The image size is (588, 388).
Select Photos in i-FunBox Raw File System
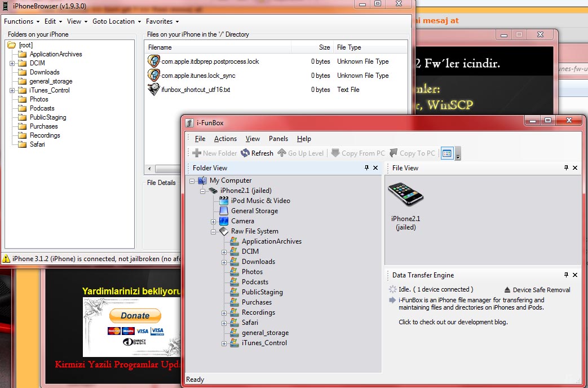pyautogui.click(x=252, y=272)
